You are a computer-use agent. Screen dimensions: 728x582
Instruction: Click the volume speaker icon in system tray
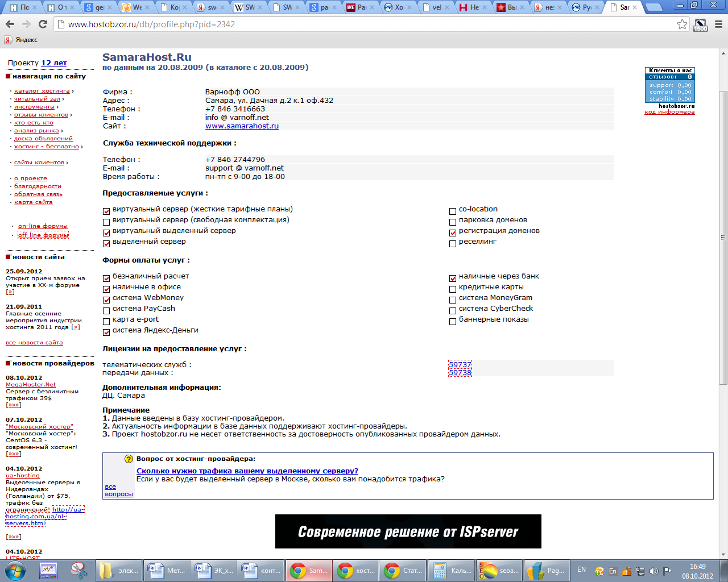coord(653,571)
